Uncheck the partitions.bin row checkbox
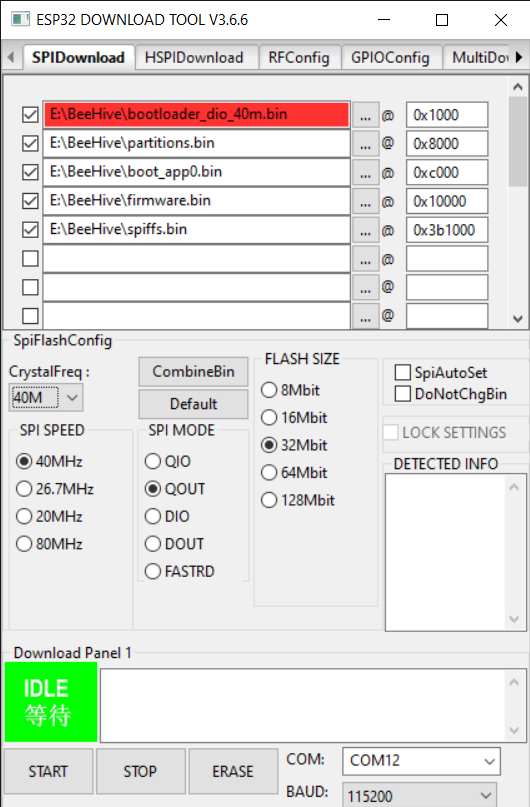Viewport: 530px width, 807px height. (30, 143)
